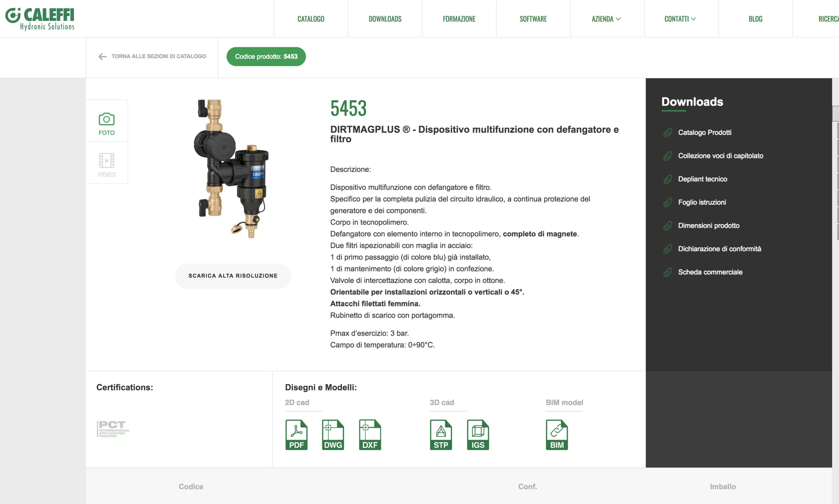Download the PDF 2D cad file
839x504 pixels.
(x=296, y=434)
